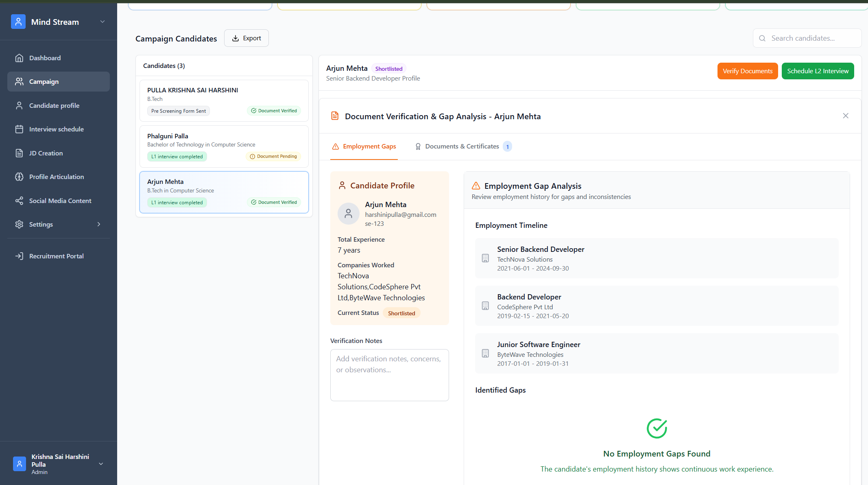Image resolution: width=868 pixels, height=485 pixels.
Task: Click the Dashboard home icon
Action: click(x=19, y=58)
